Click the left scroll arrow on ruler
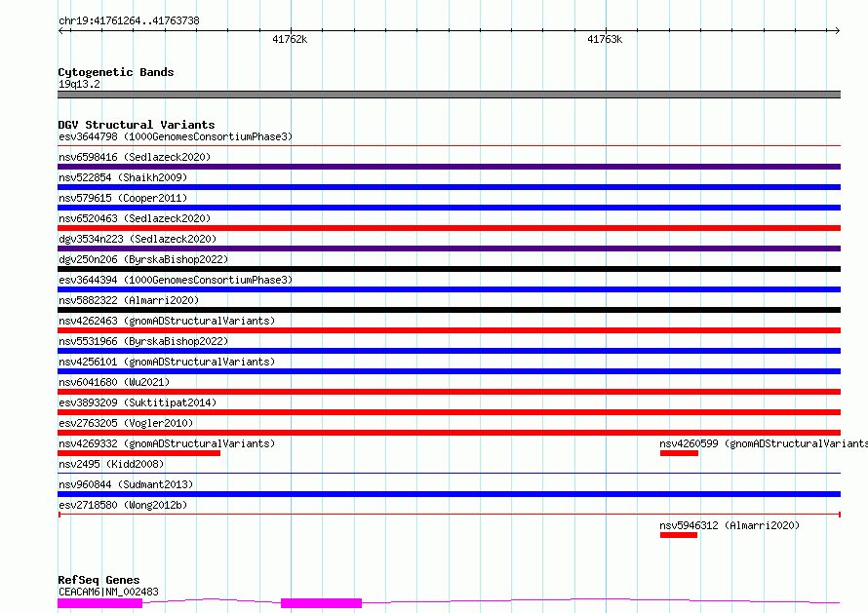This screenshot has width=868, height=613. (x=60, y=30)
